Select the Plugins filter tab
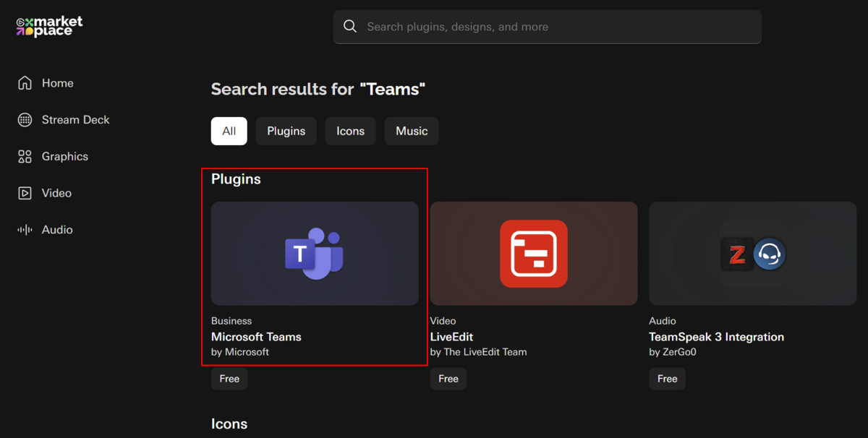Screen dimensions: 868x438 coord(286,131)
